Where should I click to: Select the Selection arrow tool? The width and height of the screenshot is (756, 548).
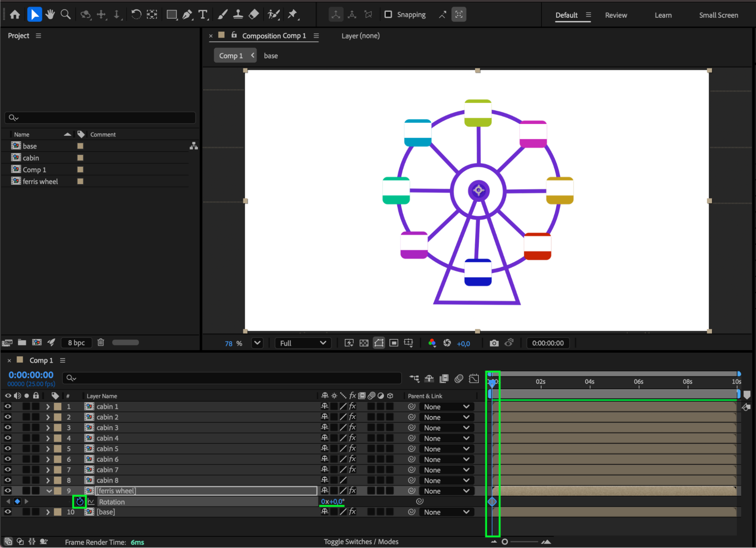pos(34,15)
